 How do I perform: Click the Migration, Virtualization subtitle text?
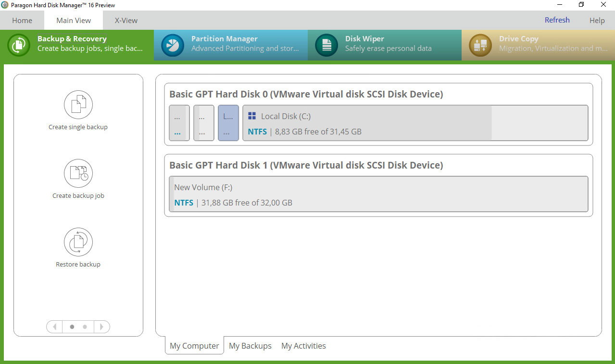(553, 49)
